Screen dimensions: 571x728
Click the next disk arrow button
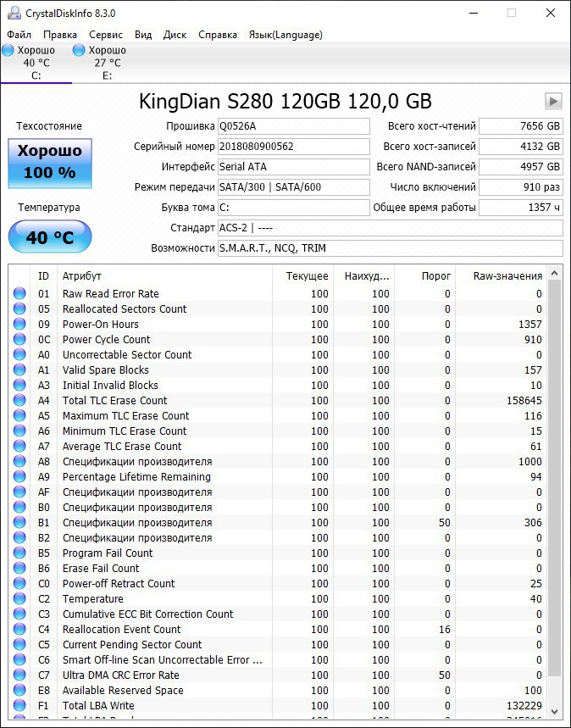(x=553, y=101)
